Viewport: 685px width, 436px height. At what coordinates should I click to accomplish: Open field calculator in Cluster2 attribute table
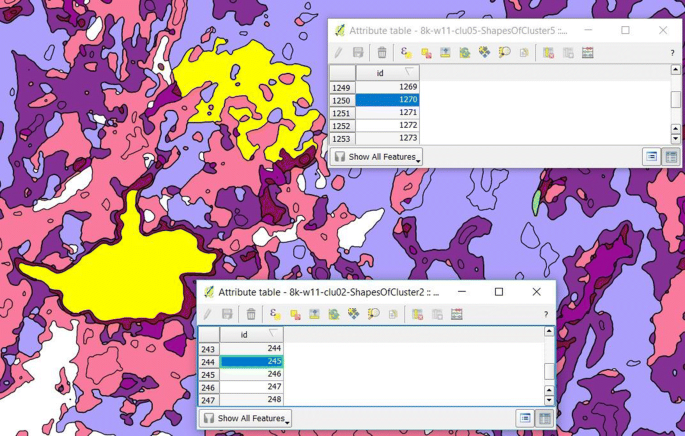pyautogui.click(x=457, y=314)
